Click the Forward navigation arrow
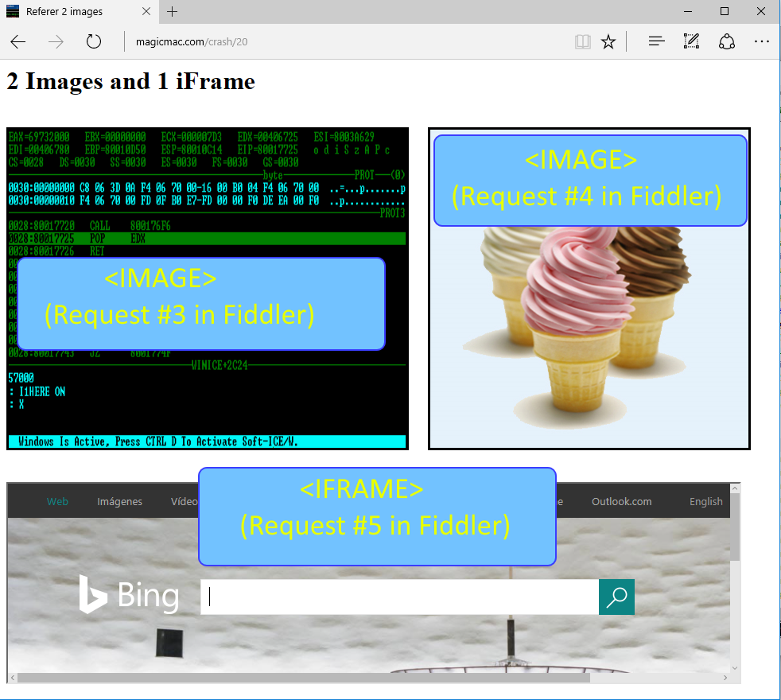This screenshot has width=781, height=700. 56,42
